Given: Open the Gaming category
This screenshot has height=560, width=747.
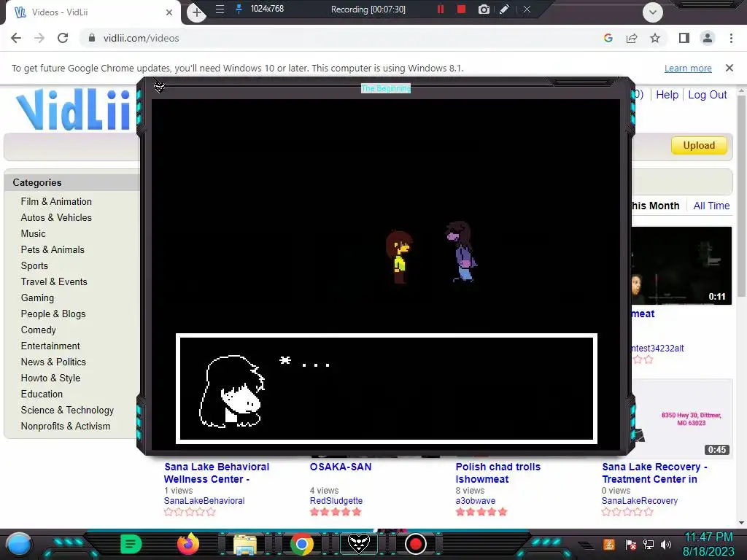Looking at the screenshot, I should click(37, 298).
